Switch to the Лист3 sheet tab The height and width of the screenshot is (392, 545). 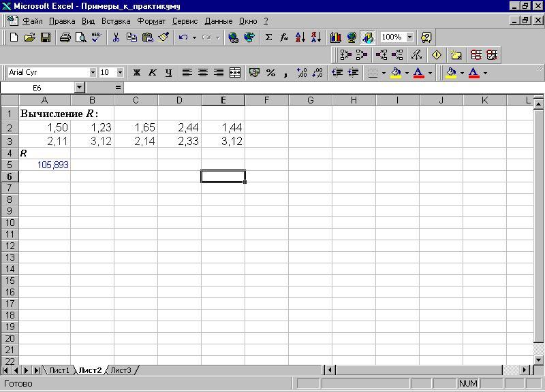[x=121, y=370]
